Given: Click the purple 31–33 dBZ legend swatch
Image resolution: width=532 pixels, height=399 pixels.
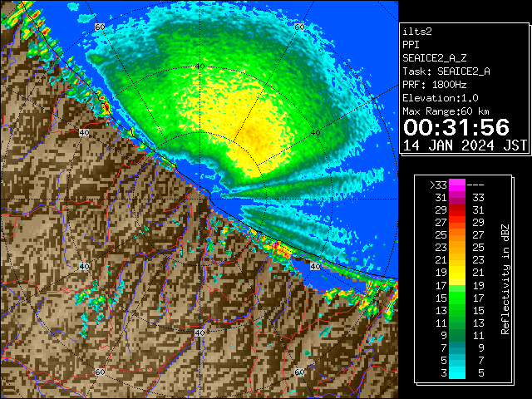Looking at the screenshot, I should click(x=457, y=198).
